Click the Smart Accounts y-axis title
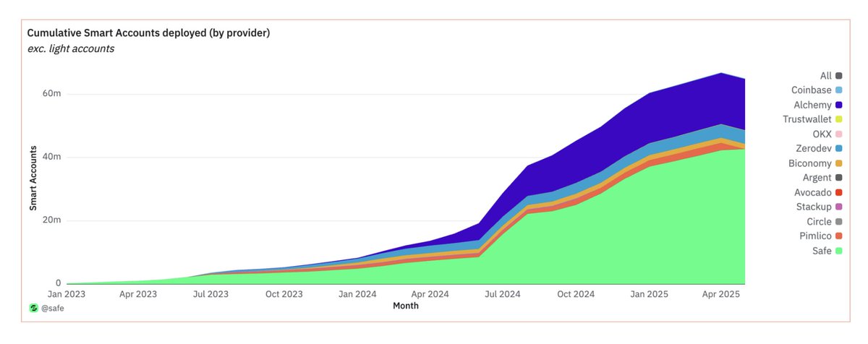 pyautogui.click(x=33, y=178)
